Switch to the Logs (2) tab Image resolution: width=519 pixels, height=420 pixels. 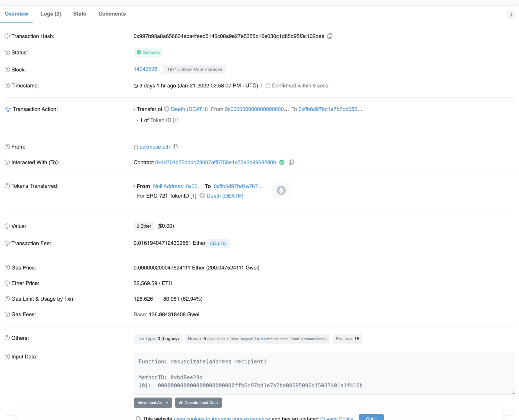coord(51,14)
